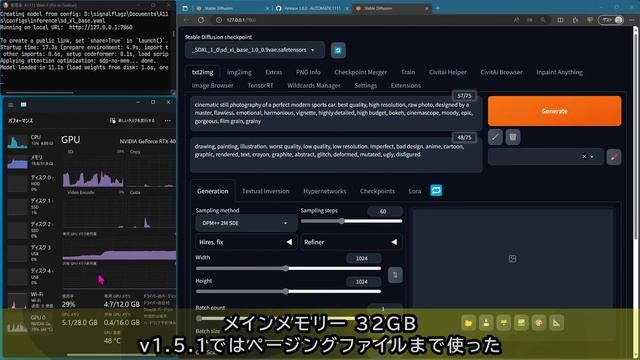The image size is (640, 360).
Task: Open the PNG Info tab
Action: click(308, 72)
